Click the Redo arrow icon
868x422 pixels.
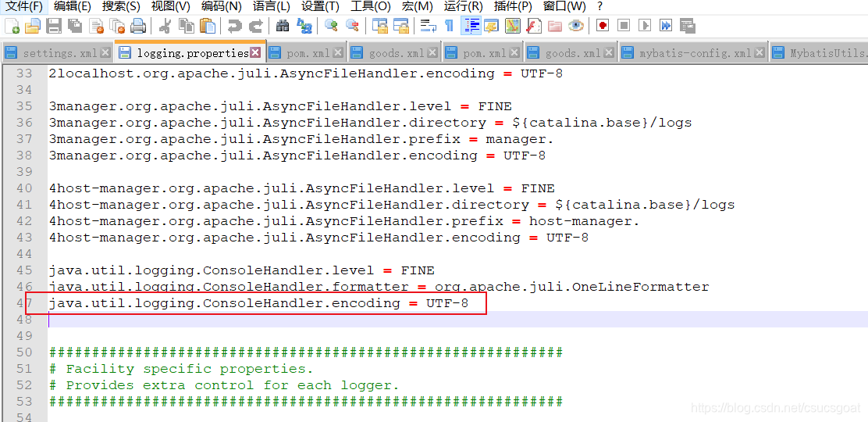256,26
